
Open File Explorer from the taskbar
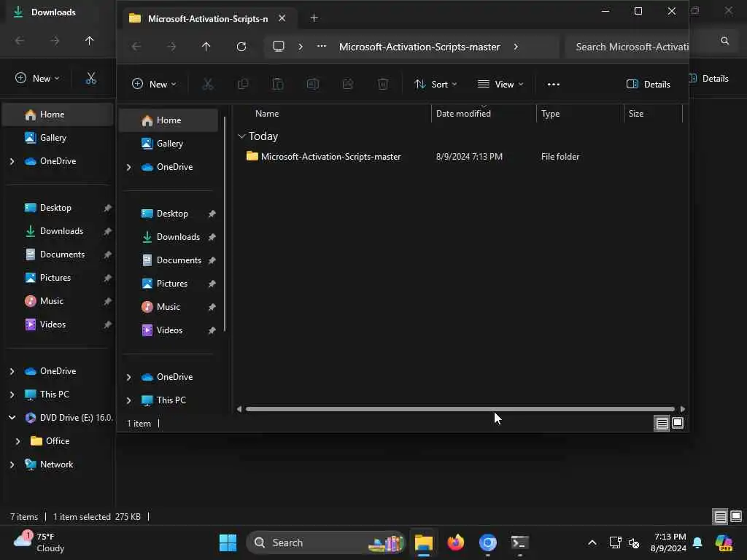[x=423, y=542]
